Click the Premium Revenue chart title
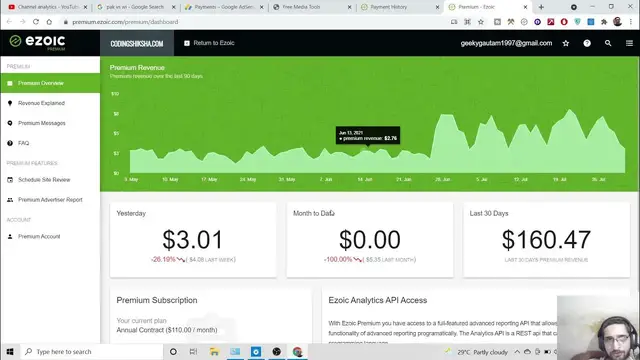This screenshot has height=360, width=640. tap(137, 68)
